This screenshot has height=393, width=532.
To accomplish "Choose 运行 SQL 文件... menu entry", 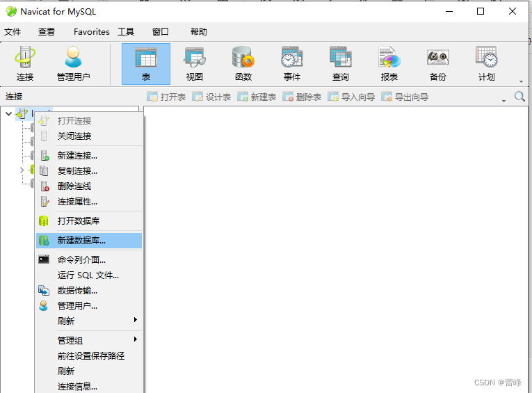I will (89, 275).
